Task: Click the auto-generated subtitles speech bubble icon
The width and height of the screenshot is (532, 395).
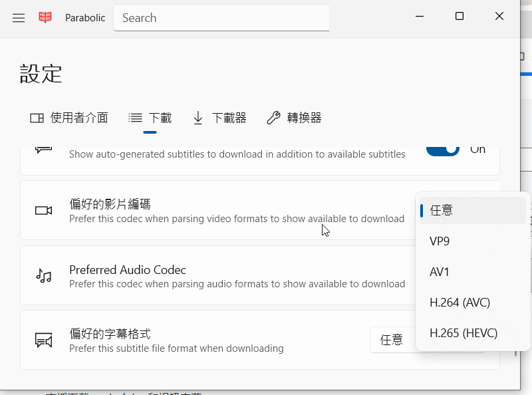Action: [44, 150]
